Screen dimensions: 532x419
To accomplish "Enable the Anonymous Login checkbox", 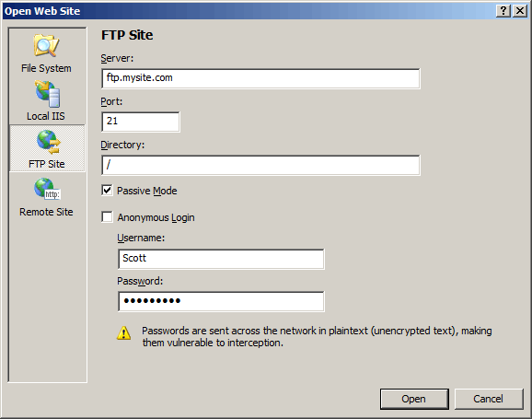I will 107,217.
